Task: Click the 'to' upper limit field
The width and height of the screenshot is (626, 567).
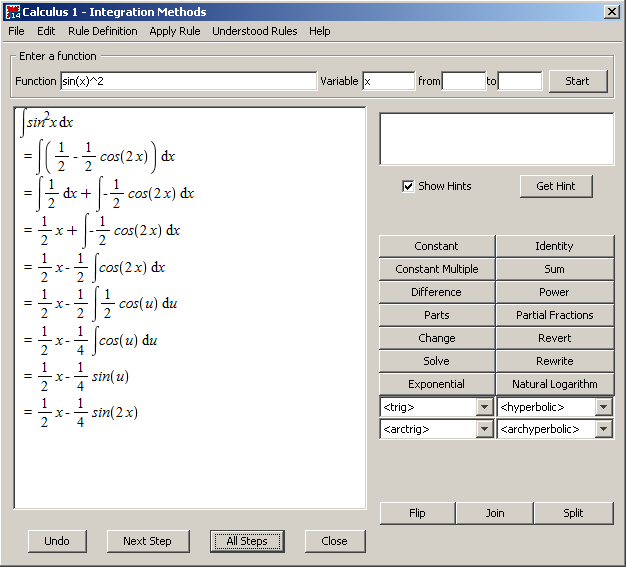Action: tap(520, 81)
